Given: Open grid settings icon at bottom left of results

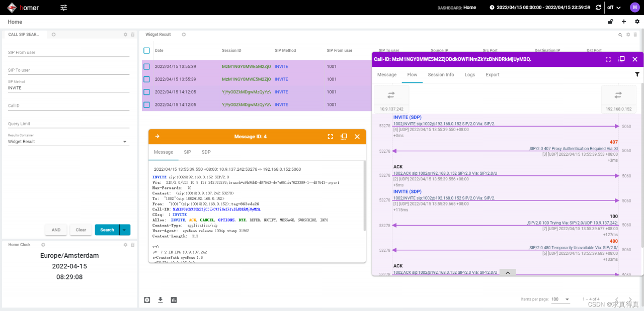Looking at the screenshot, I should [x=147, y=300].
